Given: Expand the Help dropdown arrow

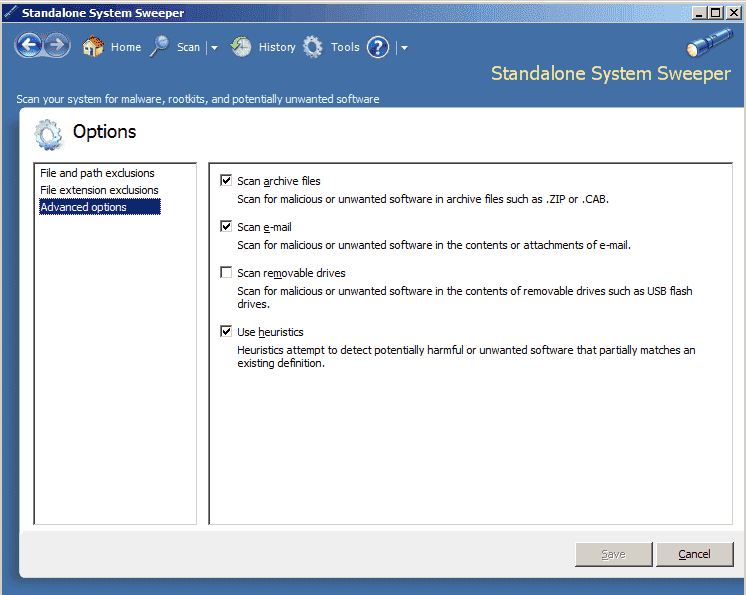Looking at the screenshot, I should click(404, 48).
